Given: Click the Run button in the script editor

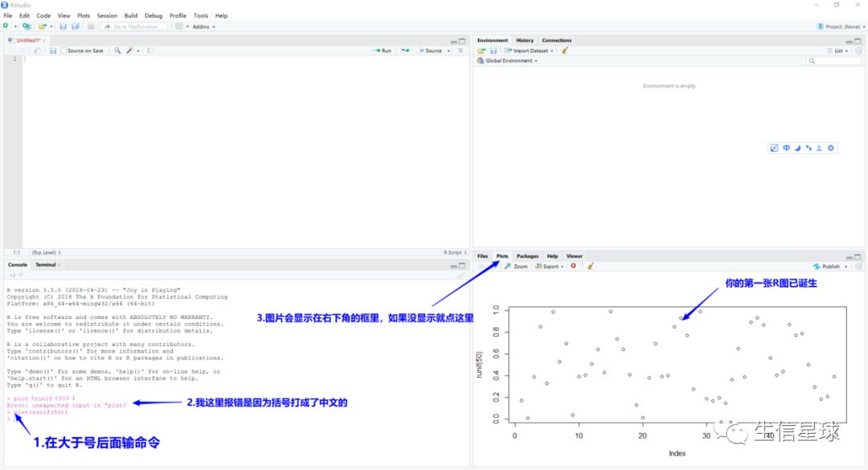Looking at the screenshot, I should pyautogui.click(x=383, y=51).
